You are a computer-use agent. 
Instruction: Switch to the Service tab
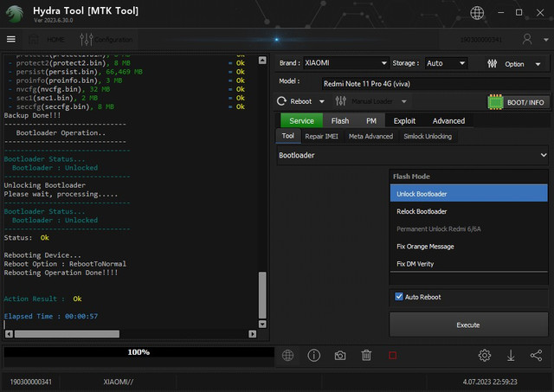[301, 121]
